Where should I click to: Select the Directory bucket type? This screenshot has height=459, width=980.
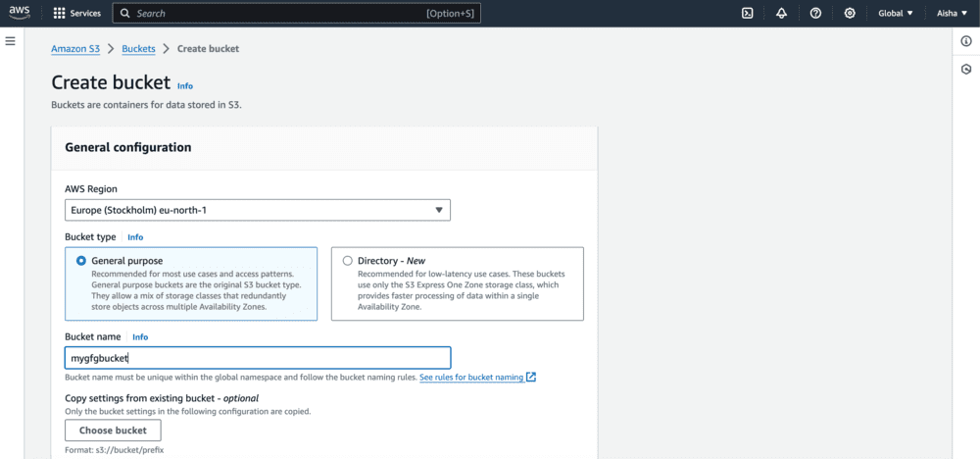(x=458, y=283)
